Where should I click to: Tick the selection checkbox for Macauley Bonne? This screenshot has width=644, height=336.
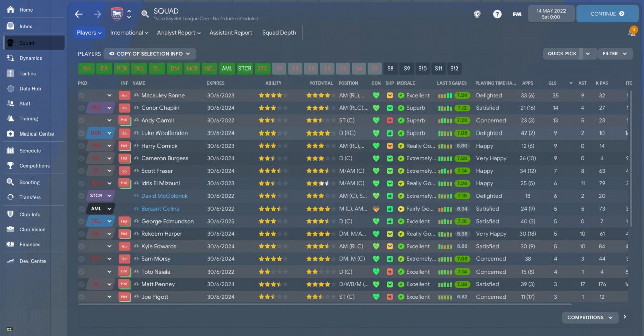82,95
